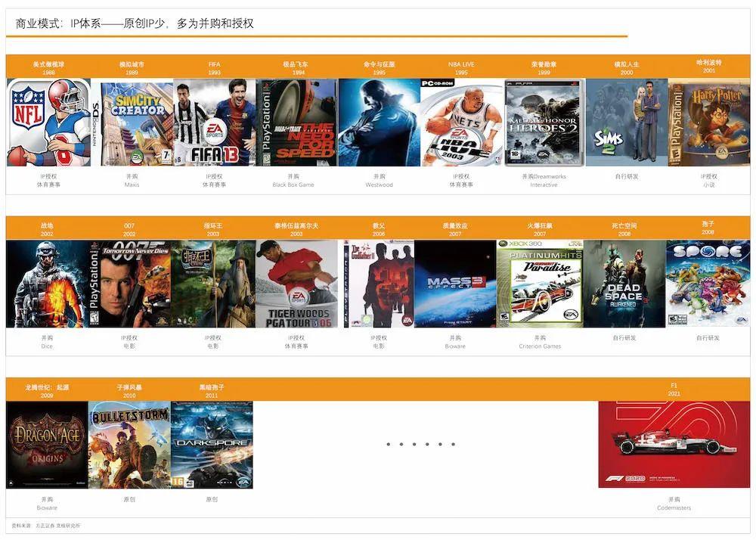Screen dimensions: 756x540
Task: Click the Darkspore game cover
Action: [212, 445]
